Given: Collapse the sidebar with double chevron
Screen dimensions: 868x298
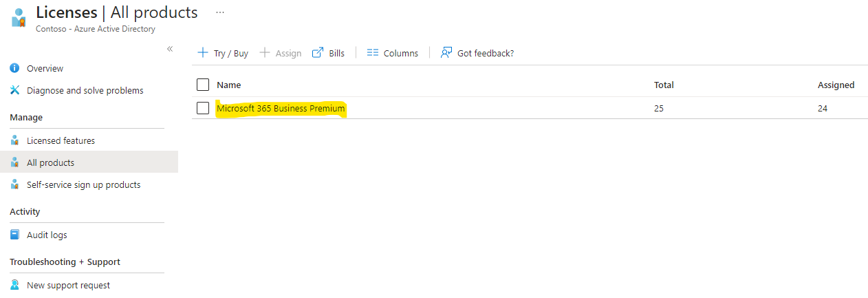Looking at the screenshot, I should pos(170,49).
